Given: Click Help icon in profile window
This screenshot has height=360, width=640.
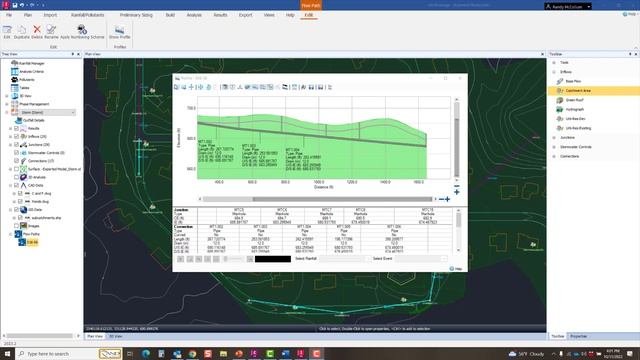Looking at the screenshot, I should coord(456,269).
